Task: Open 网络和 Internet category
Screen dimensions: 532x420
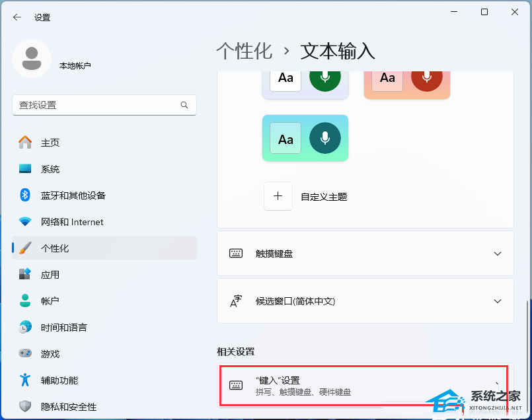Action: point(104,222)
